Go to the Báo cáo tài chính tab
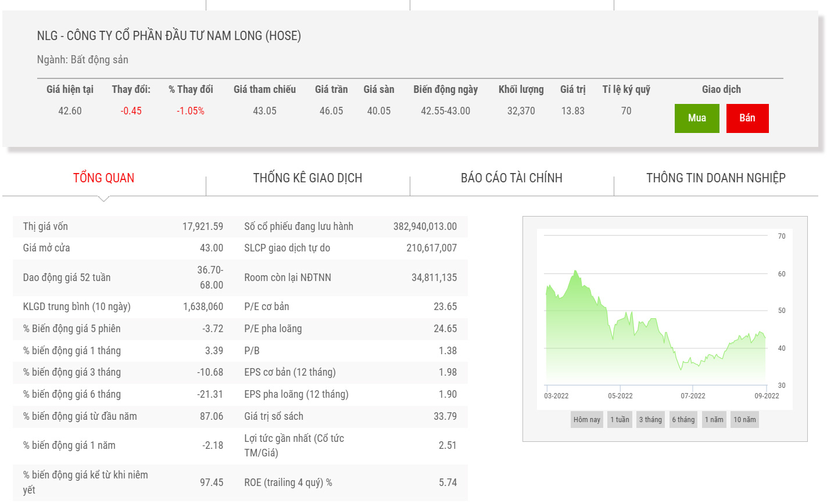Image resolution: width=827 pixels, height=504 pixels. (x=511, y=178)
